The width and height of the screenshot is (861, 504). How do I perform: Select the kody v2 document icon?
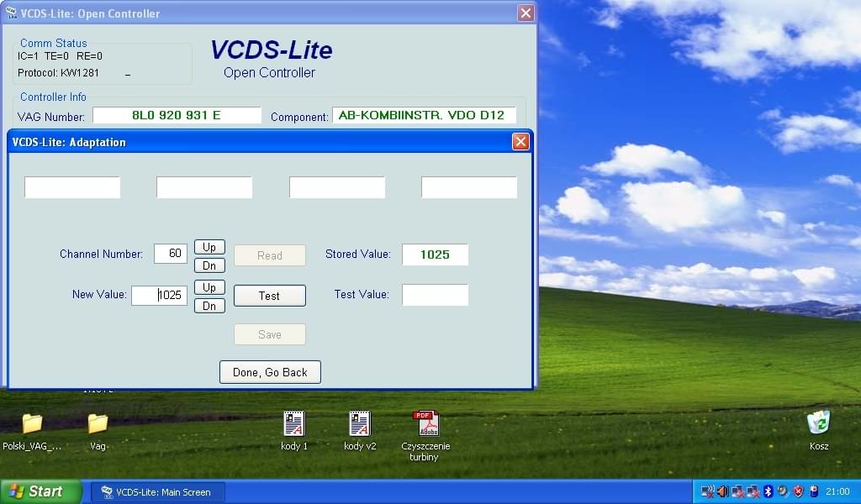point(360,423)
